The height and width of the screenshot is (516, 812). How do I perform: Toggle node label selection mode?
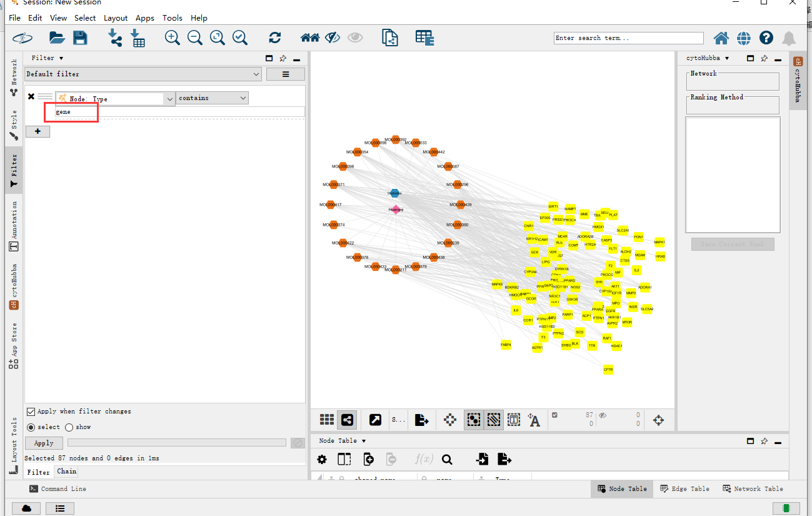[x=534, y=420]
